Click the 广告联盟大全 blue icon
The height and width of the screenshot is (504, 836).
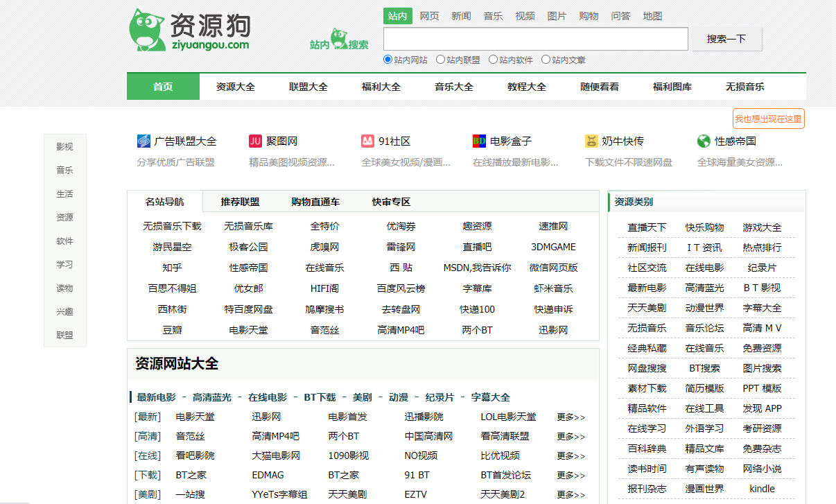(x=143, y=141)
